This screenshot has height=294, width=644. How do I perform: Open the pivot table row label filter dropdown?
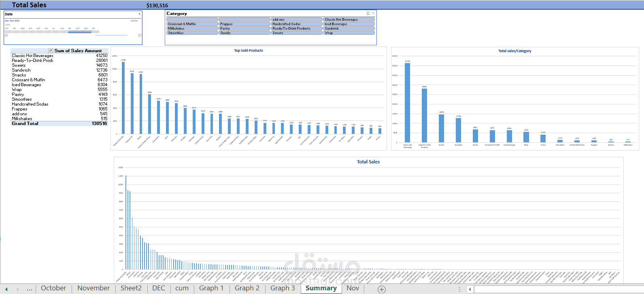[51, 51]
